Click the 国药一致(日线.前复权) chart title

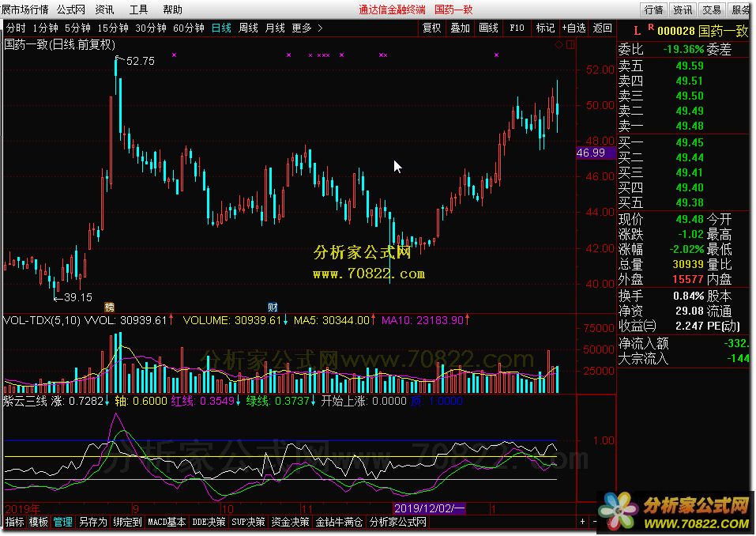[60, 45]
